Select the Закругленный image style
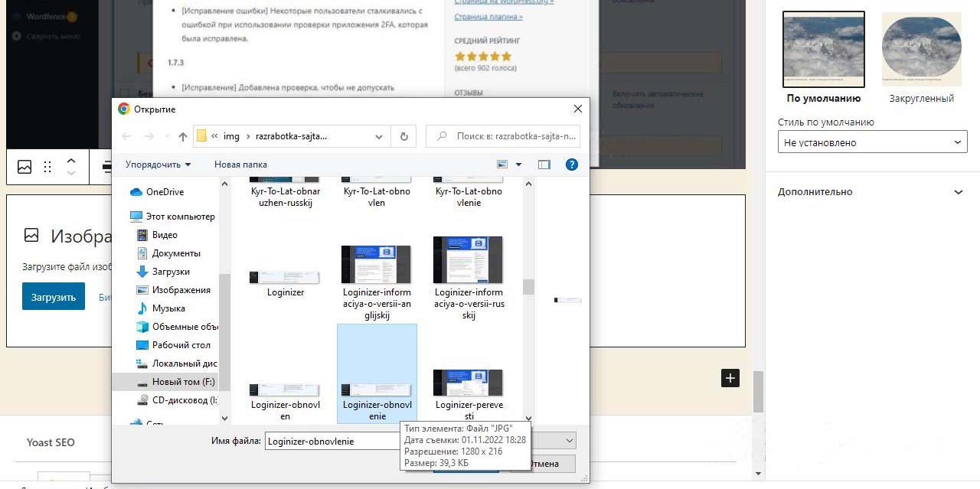The image size is (980, 489). pos(921,50)
